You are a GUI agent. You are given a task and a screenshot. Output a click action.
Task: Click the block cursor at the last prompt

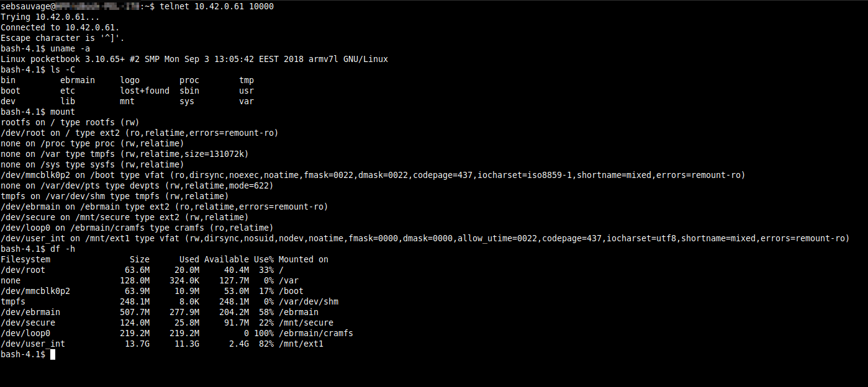coord(53,354)
